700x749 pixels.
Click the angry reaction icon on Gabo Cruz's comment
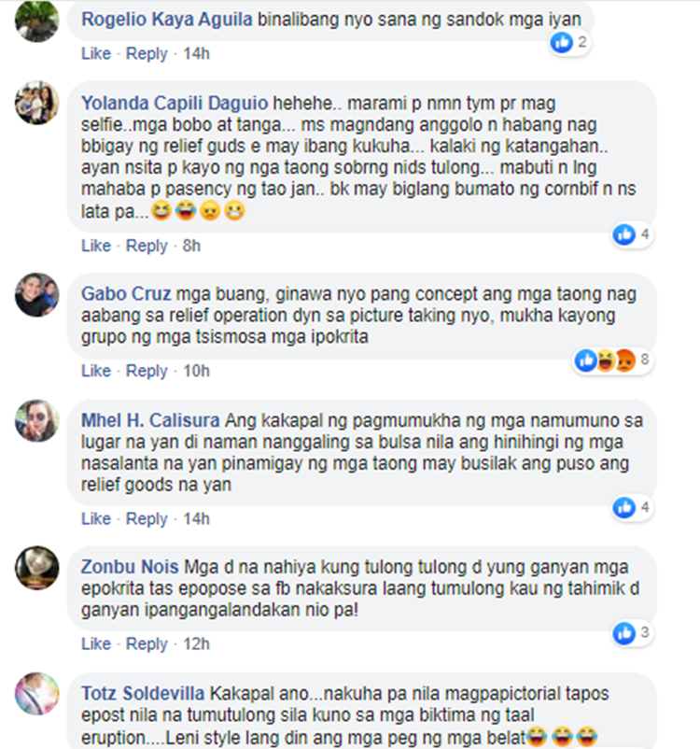coord(625,360)
